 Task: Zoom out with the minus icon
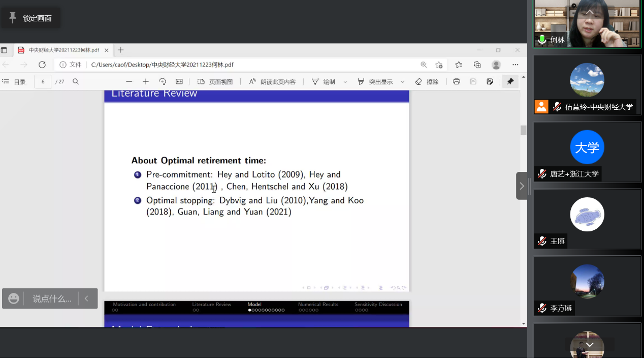[129, 82]
